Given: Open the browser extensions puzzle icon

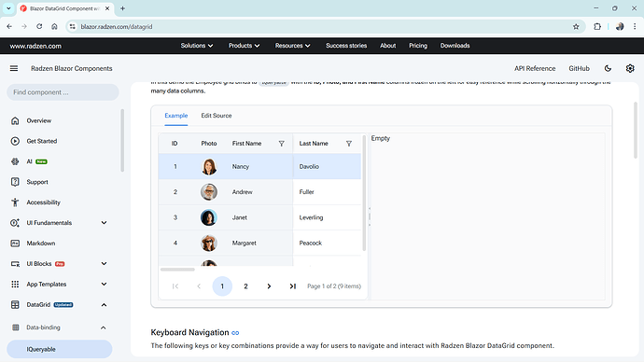Looking at the screenshot, I should pyautogui.click(x=597, y=27).
